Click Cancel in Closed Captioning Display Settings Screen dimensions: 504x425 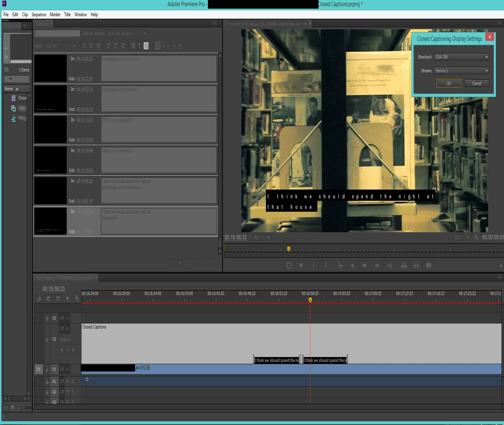[x=476, y=83]
